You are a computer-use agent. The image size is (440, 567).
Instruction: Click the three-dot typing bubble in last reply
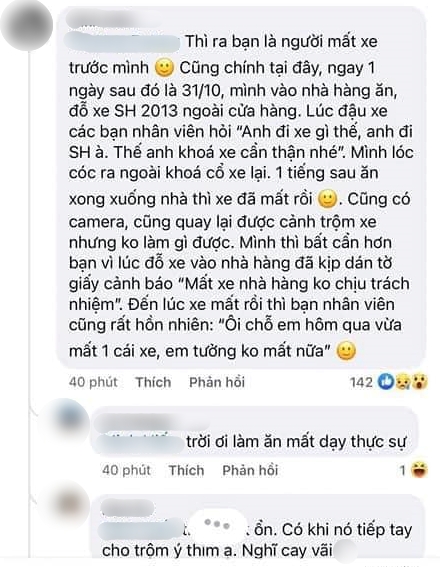coord(217,524)
